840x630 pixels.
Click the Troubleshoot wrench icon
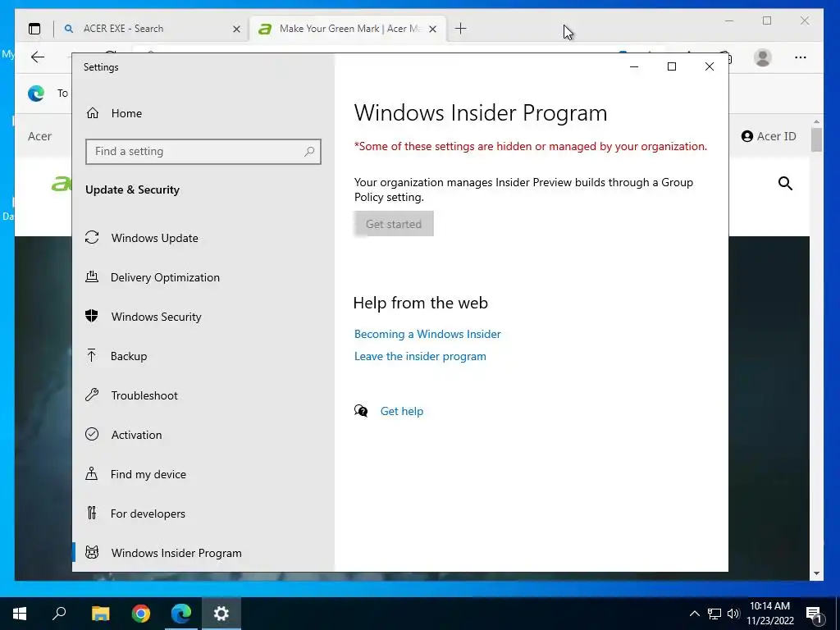[92, 395]
